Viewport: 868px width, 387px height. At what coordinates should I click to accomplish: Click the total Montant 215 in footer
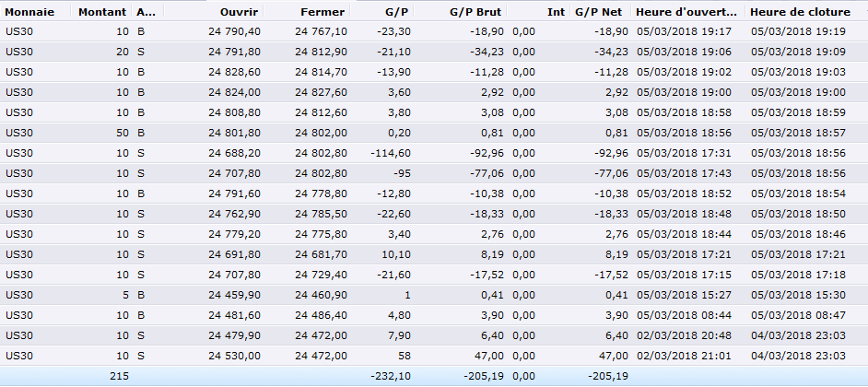click(120, 376)
